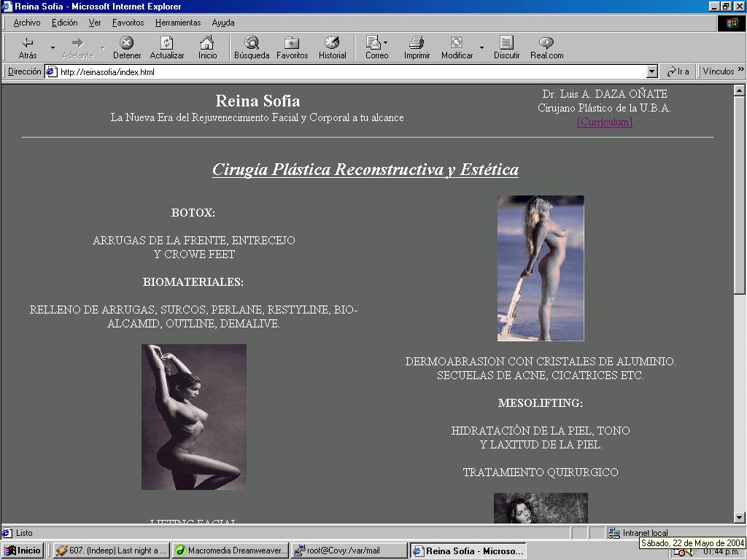
Task: Refresh the page with Actualizar
Action: (x=167, y=48)
